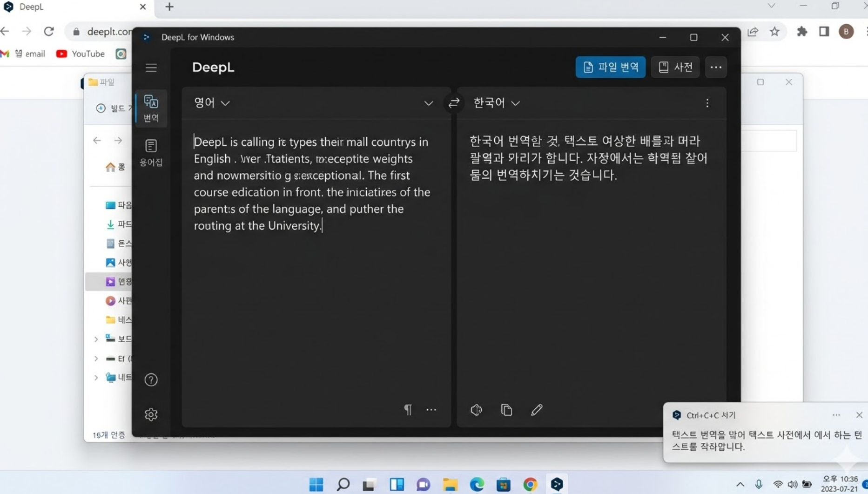Open the target panel vertical dots menu

707,103
